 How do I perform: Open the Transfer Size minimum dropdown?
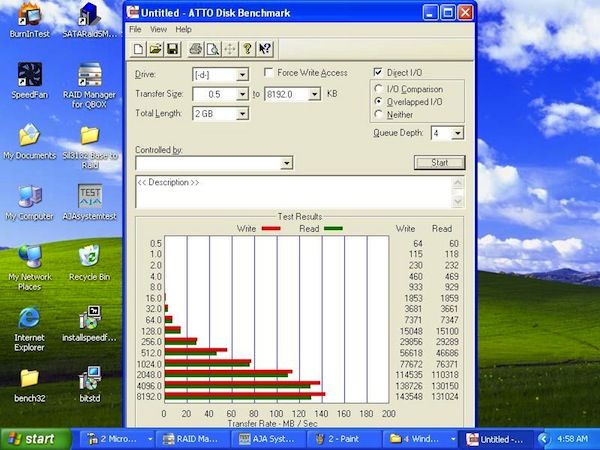click(242, 94)
